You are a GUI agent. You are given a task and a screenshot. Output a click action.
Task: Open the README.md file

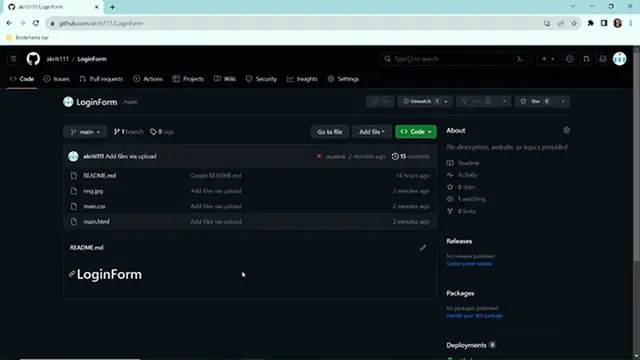(100, 176)
